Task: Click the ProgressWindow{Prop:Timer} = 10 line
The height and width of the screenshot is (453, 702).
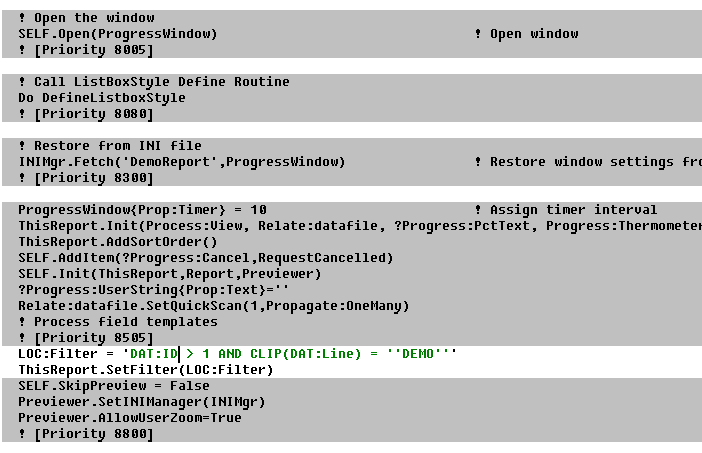Action: point(142,209)
